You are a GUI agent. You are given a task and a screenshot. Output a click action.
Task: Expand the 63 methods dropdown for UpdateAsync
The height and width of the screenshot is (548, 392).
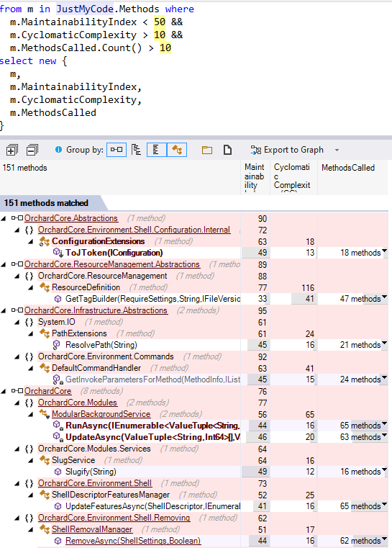(x=384, y=436)
